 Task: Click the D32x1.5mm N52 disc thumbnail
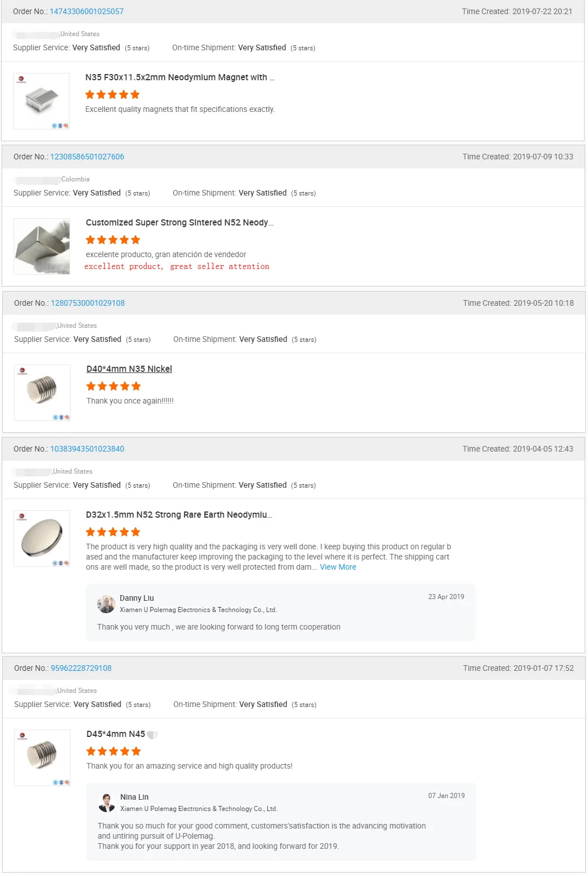pyautogui.click(x=42, y=539)
